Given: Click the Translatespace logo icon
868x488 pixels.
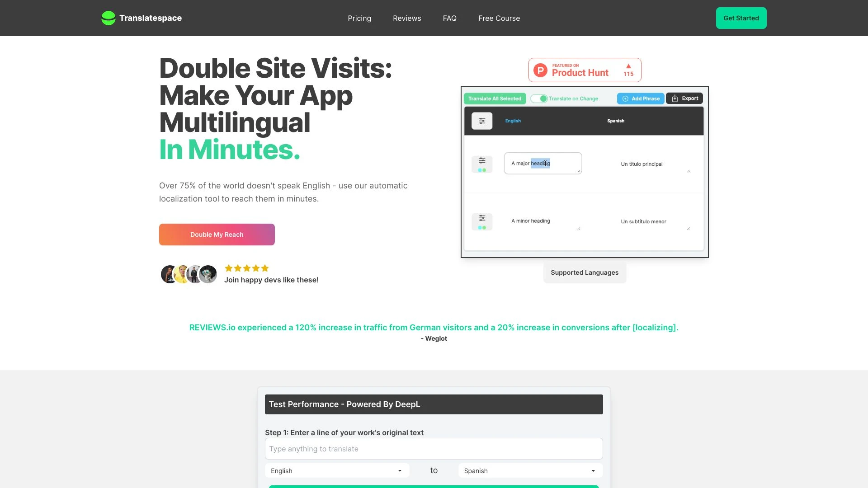Looking at the screenshot, I should 108,18.
